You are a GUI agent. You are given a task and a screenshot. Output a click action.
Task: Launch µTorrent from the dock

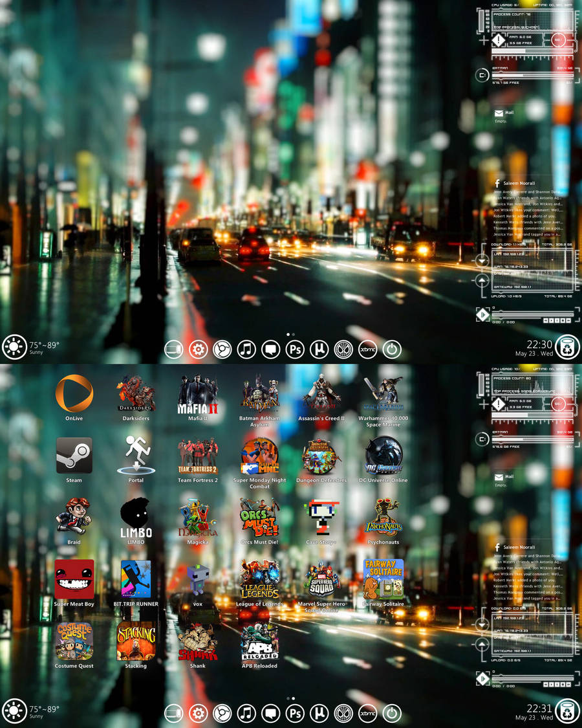coord(319,349)
